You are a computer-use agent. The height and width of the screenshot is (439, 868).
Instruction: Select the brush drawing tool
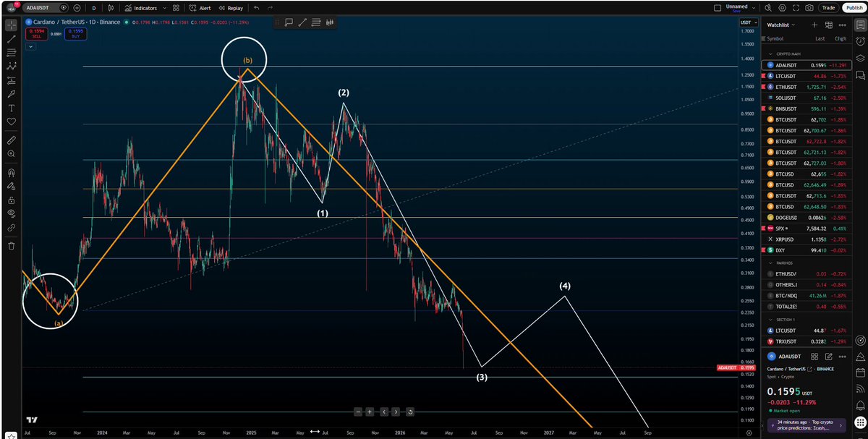[x=12, y=93]
